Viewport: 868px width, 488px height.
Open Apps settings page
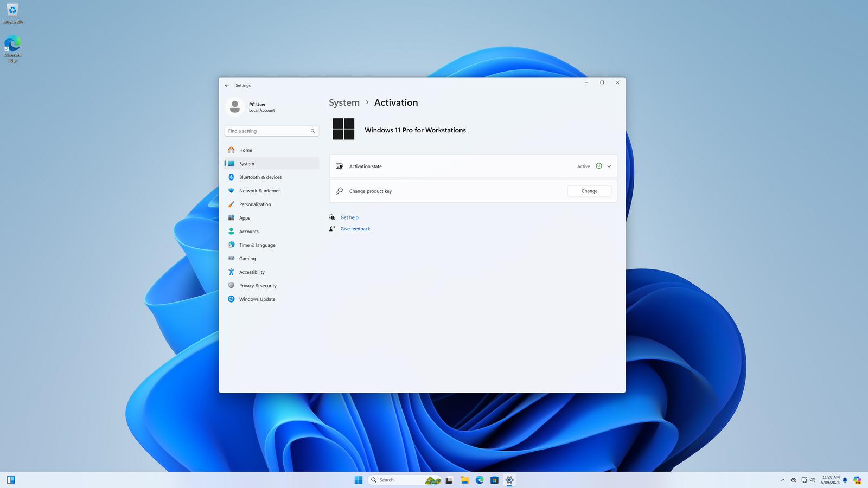pyautogui.click(x=271, y=218)
